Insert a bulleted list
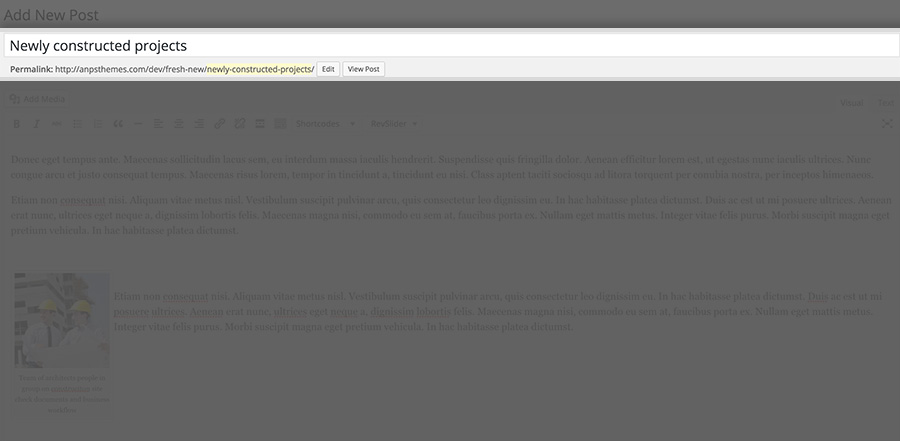Viewport: 900px width, 441px height. (77, 124)
